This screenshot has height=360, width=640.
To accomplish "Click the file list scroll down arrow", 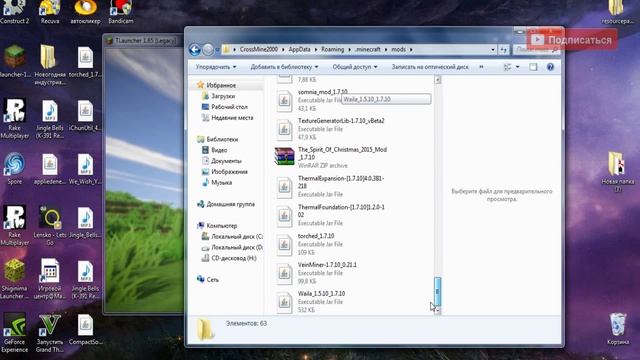I will coord(437,311).
